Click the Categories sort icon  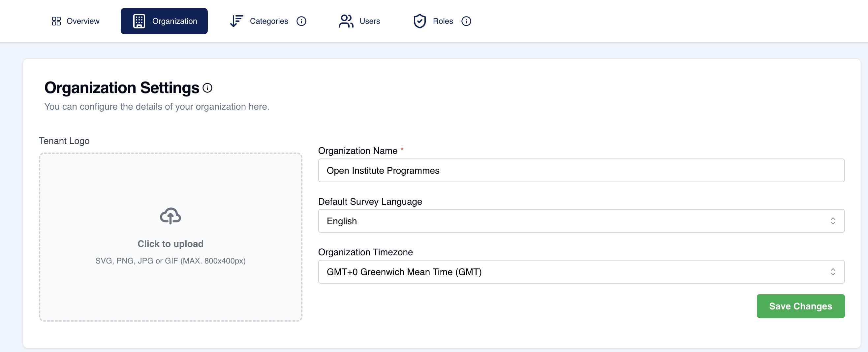[x=236, y=21]
